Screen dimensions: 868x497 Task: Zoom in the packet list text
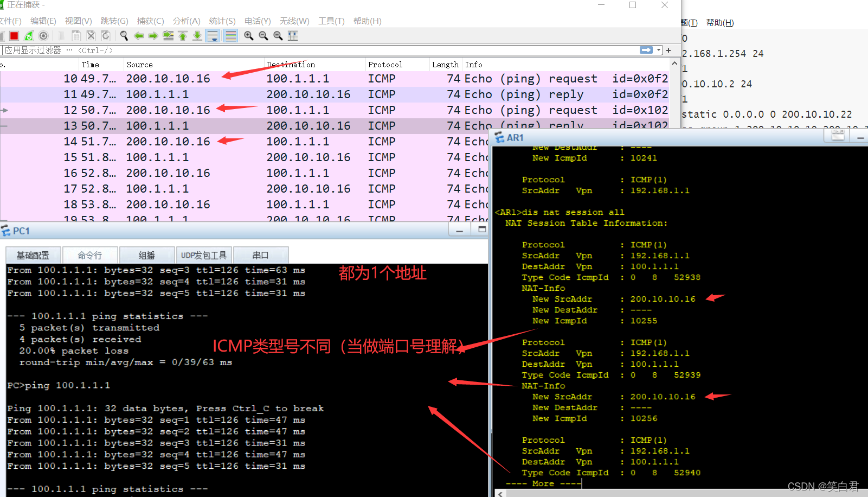pos(249,36)
